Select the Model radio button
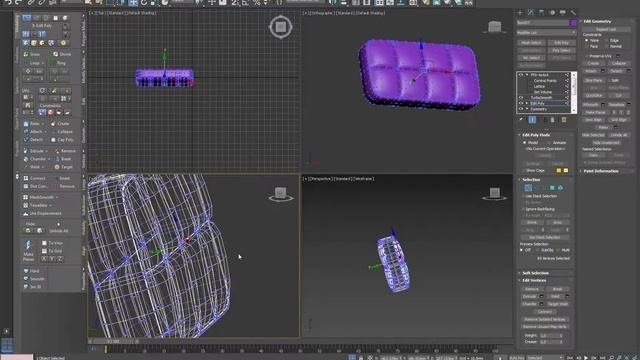 tap(524, 143)
